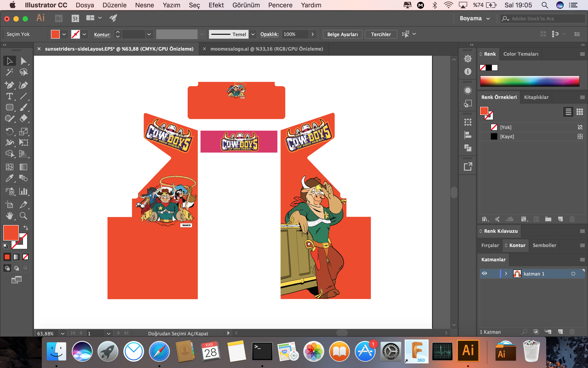Open Adobe Bridge from the Br icon
This screenshot has width=588, height=368.
pos(59,18)
